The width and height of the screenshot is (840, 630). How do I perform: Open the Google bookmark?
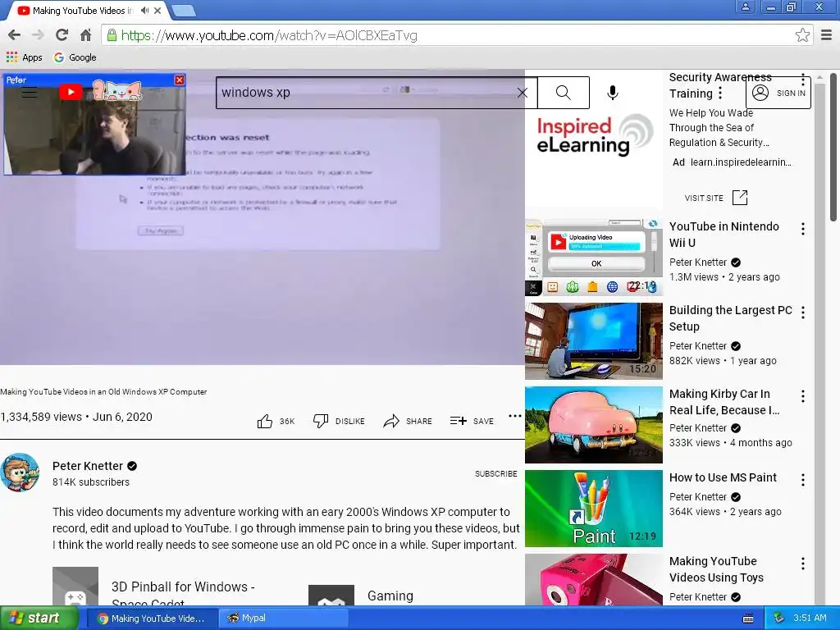75,57
